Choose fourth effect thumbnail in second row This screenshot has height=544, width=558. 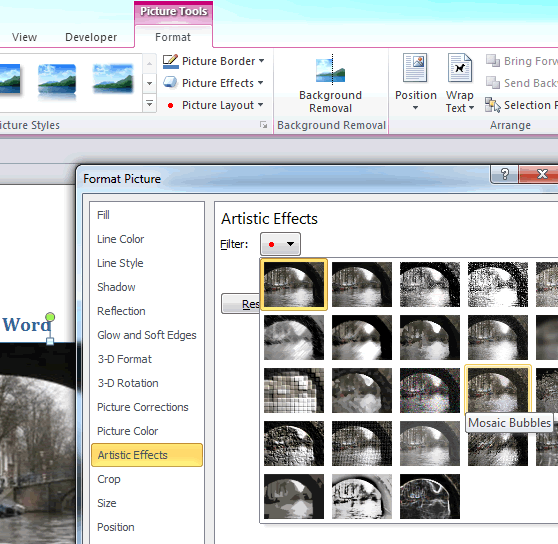[498, 338]
